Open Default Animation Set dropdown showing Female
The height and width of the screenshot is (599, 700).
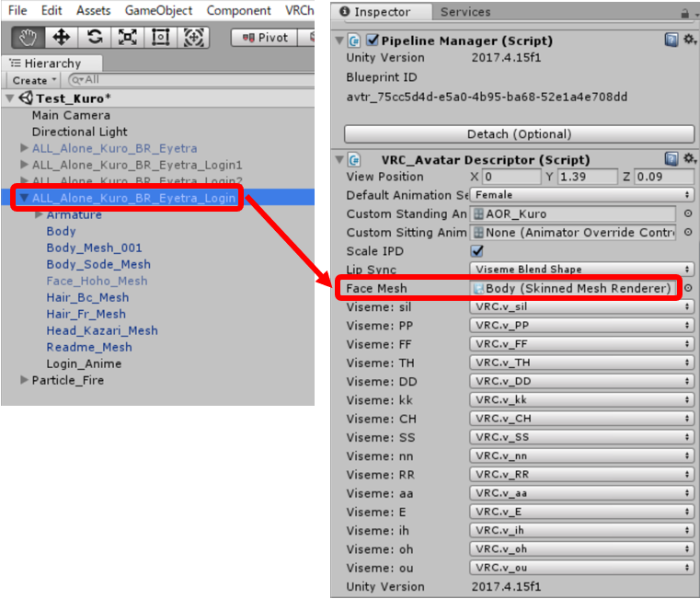582,195
